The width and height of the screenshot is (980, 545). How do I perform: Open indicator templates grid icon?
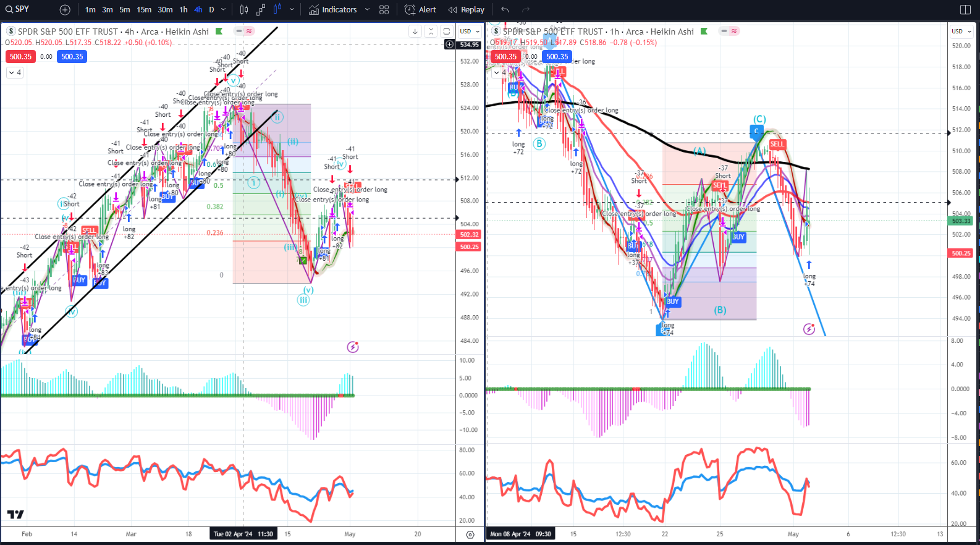tap(384, 10)
